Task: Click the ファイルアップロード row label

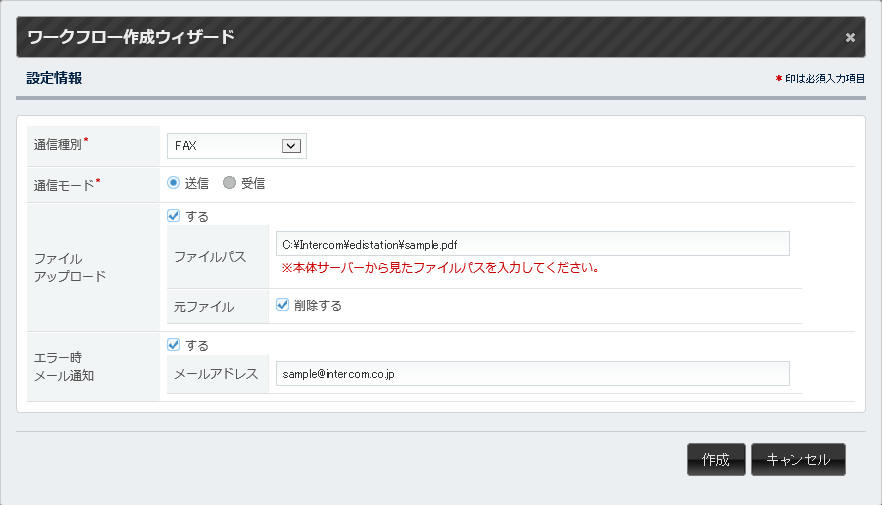Action: 70,267
